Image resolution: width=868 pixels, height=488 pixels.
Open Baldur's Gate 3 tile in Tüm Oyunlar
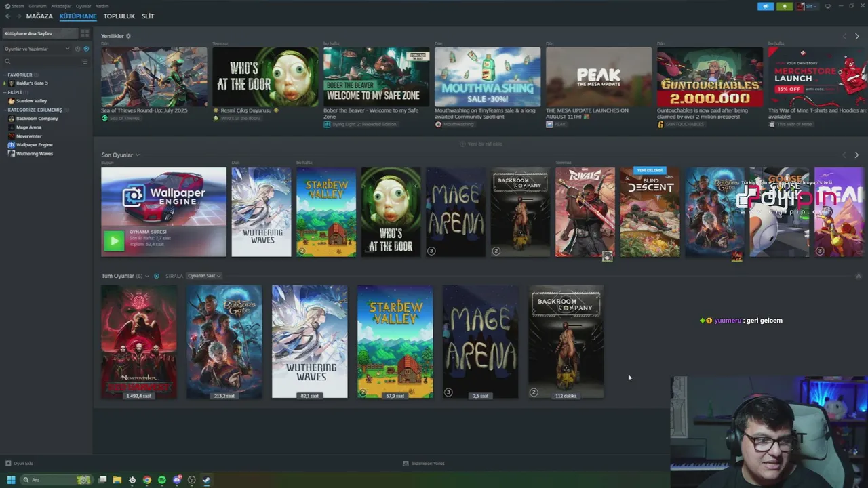tap(224, 342)
